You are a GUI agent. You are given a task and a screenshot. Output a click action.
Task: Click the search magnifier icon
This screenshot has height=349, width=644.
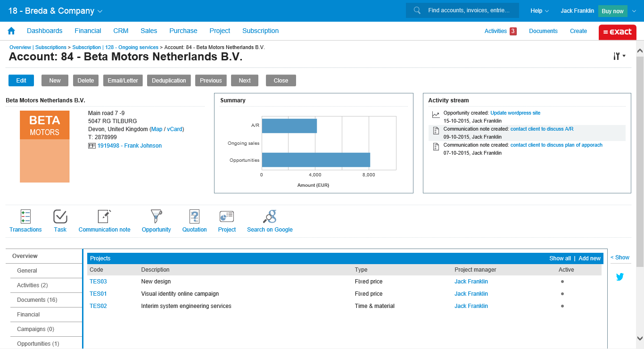[x=417, y=10]
